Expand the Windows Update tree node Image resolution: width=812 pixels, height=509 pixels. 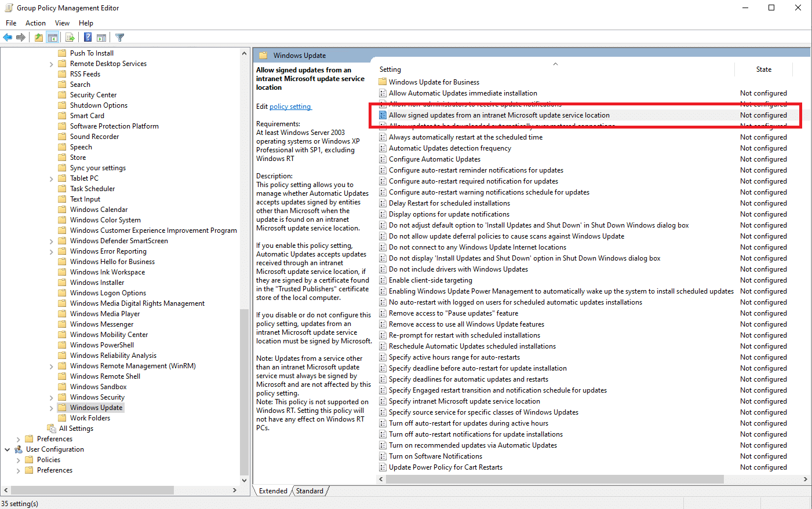click(52, 408)
